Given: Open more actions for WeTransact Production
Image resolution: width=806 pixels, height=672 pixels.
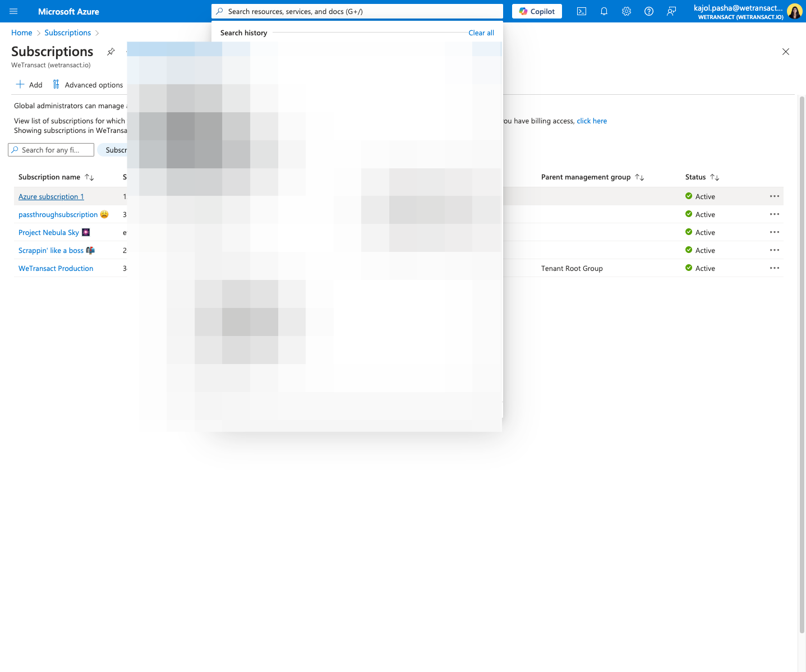Looking at the screenshot, I should (775, 268).
